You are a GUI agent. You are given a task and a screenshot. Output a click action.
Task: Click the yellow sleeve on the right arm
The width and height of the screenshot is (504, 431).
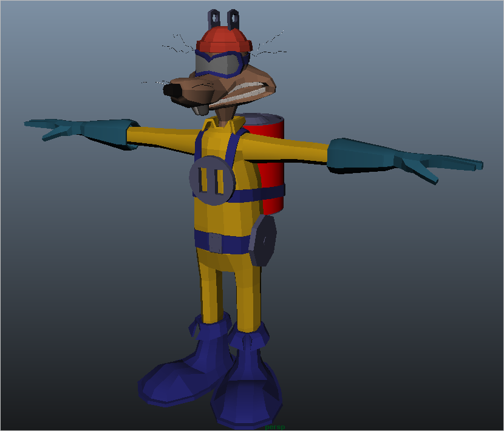click(291, 149)
